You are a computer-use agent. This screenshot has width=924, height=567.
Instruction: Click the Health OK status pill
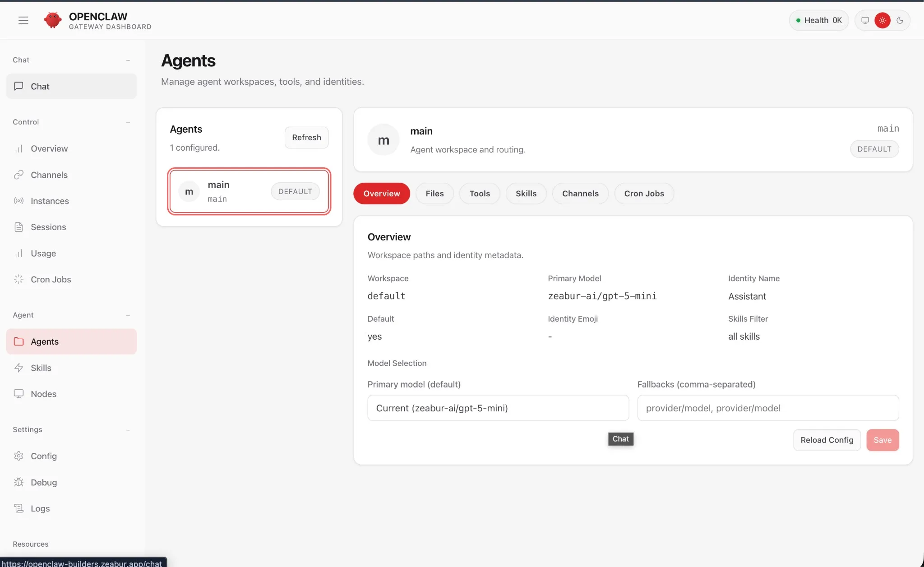pyautogui.click(x=818, y=20)
